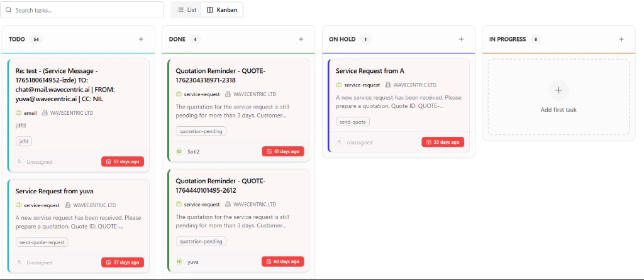The height and width of the screenshot is (280, 644).
Task: Open the Service Request from yuva card
Action: click(x=79, y=226)
